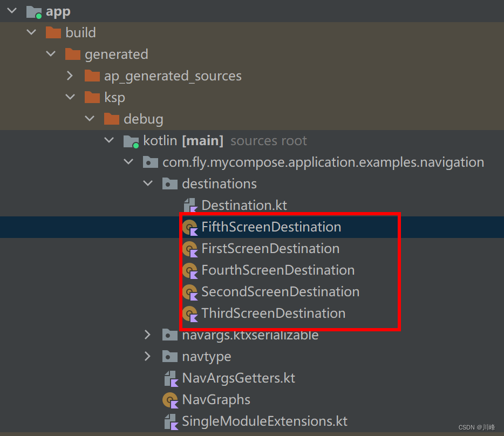504x436 pixels.
Task: Open SingleModuleExtensions.kt file
Action: [x=265, y=421]
